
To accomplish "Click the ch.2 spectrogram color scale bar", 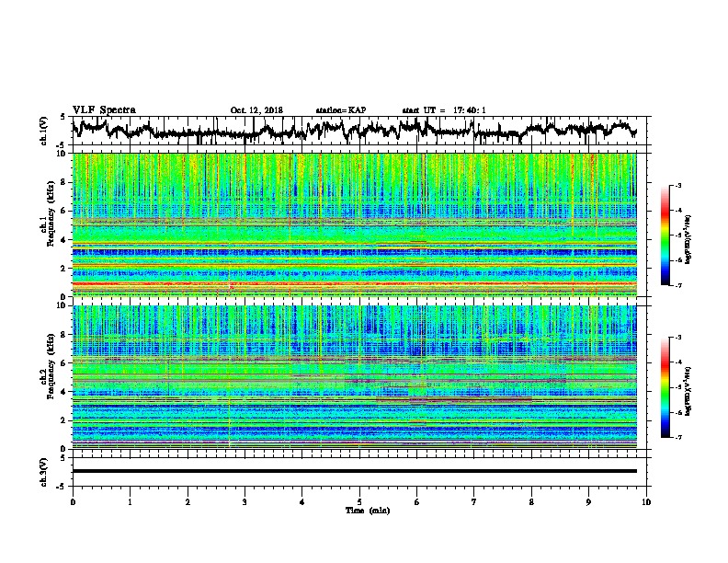I will tap(665, 387).
